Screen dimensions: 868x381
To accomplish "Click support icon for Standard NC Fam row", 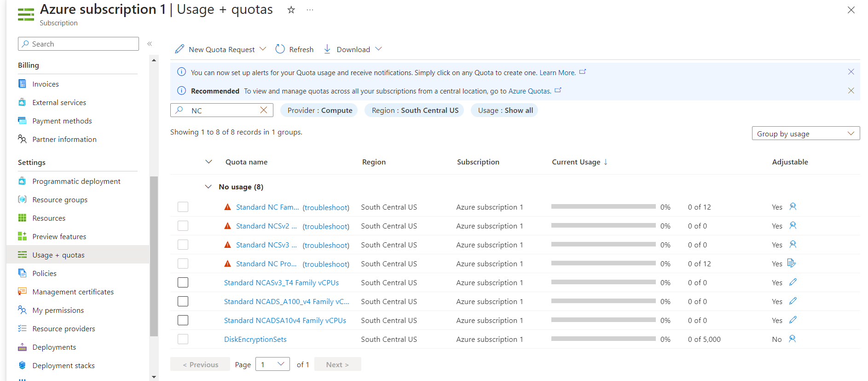I will coord(793,206).
